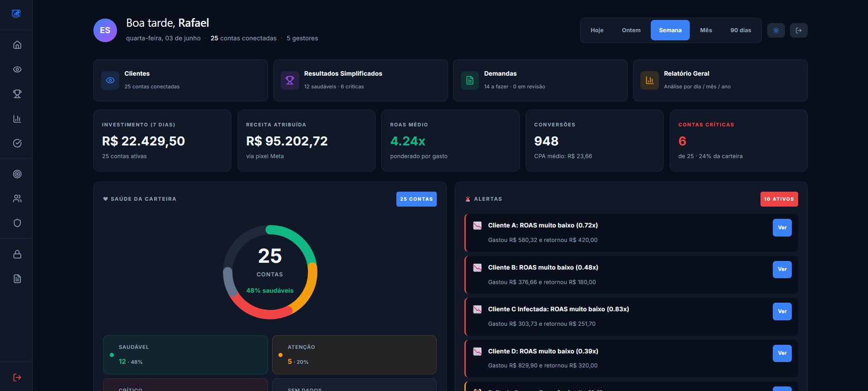Image resolution: width=868 pixels, height=391 pixels.
Task: Select the Mês period tab
Action: click(x=706, y=30)
